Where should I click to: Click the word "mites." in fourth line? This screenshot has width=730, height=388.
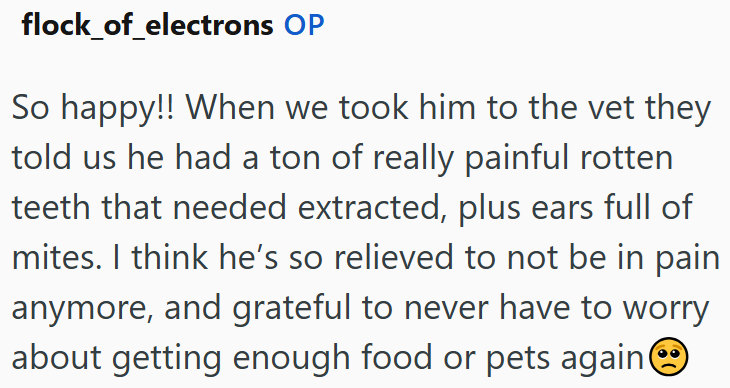56,258
